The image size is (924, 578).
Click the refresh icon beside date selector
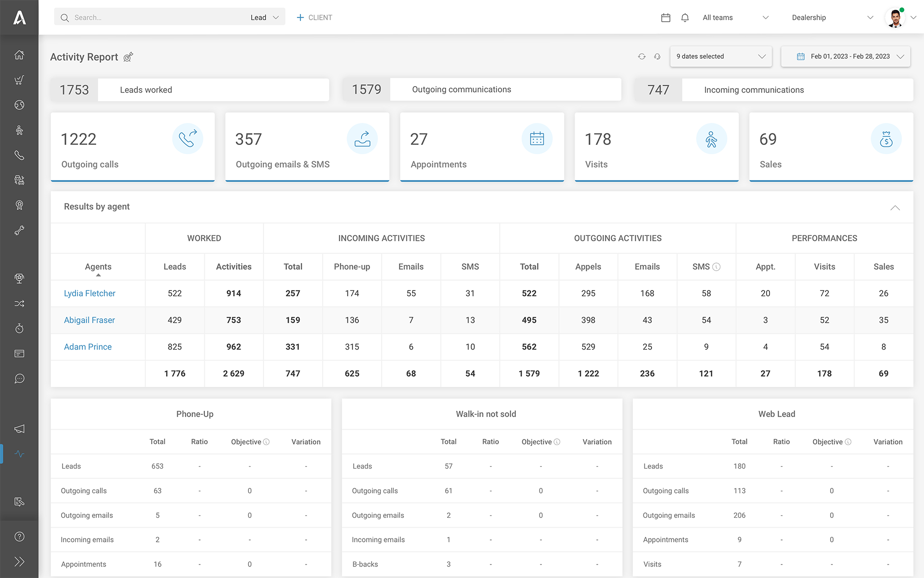(642, 56)
